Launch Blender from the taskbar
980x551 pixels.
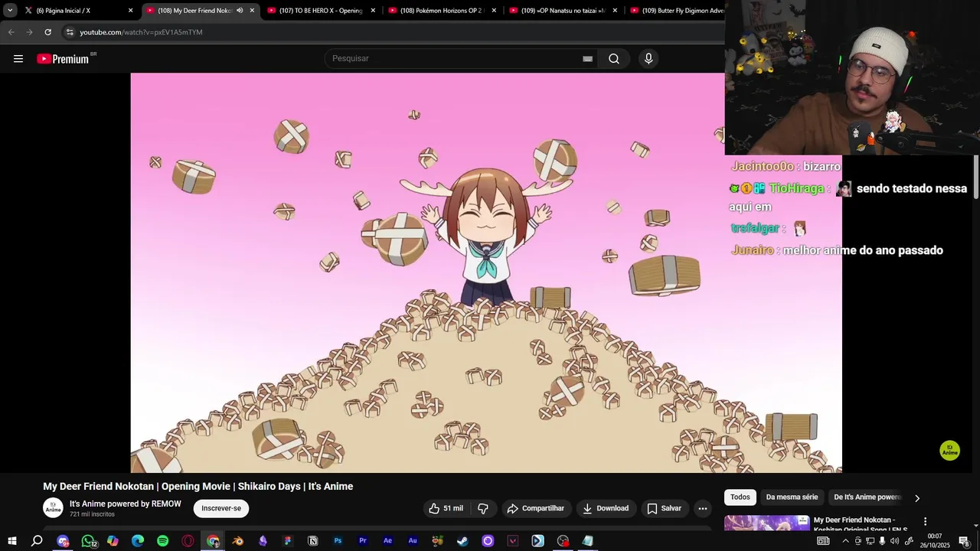coord(238,541)
